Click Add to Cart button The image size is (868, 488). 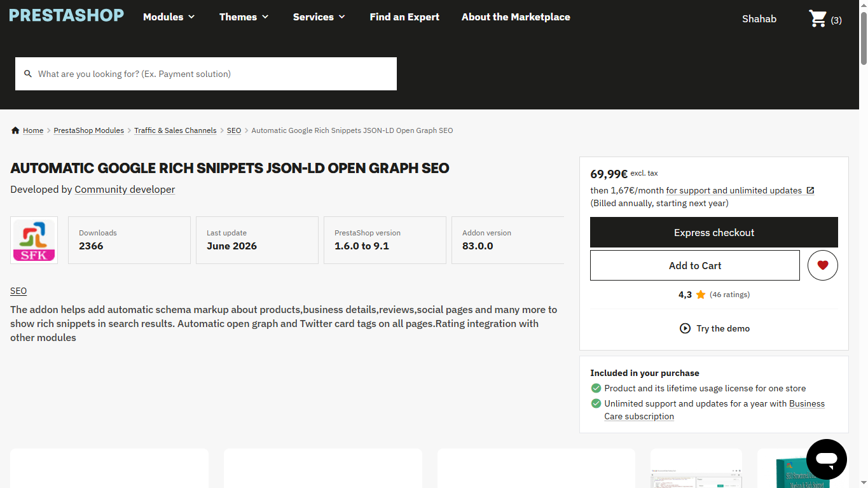(x=695, y=265)
